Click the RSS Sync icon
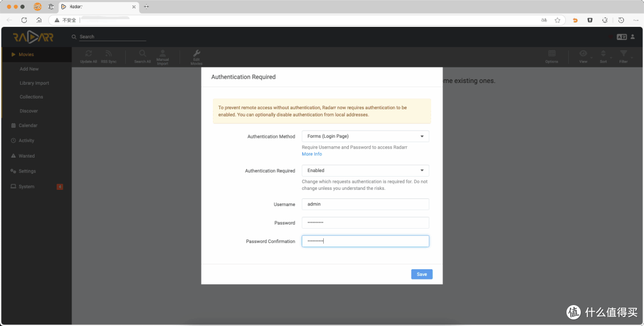Viewport: 644px width, 326px height. tap(109, 54)
